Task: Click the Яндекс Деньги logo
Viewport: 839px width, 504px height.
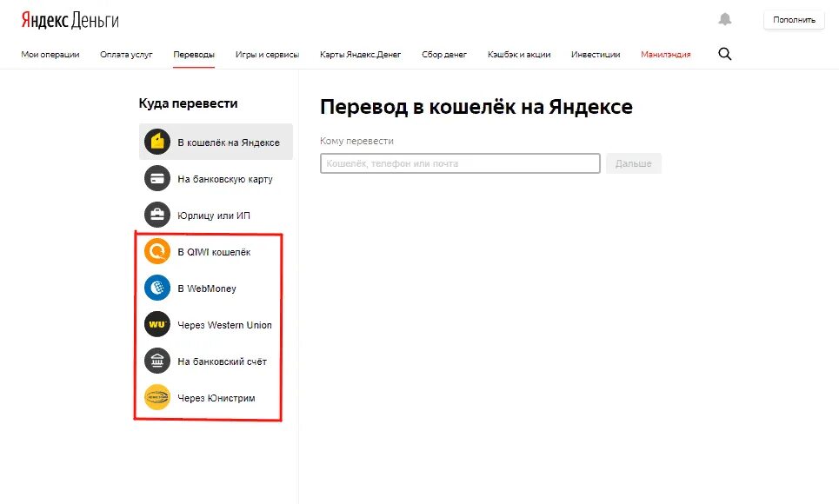Action: tap(70, 20)
